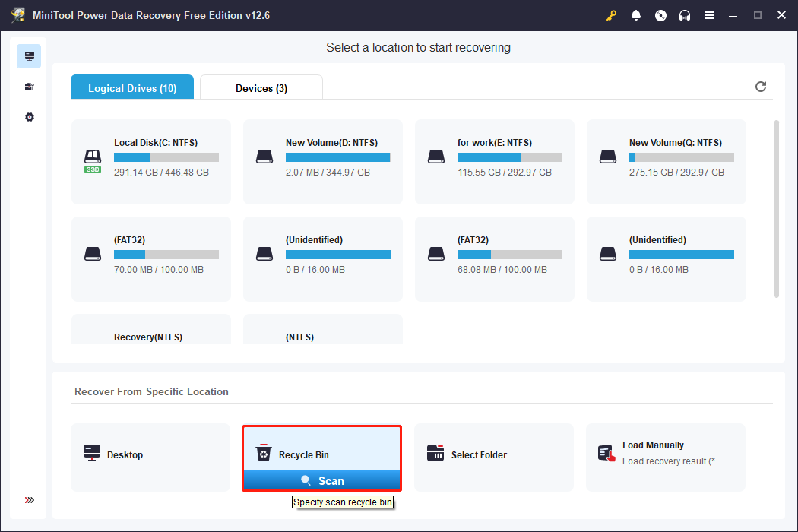The height and width of the screenshot is (532, 798).
Task: Click 291.14 GB / 446.48 GB text
Action: point(161,172)
